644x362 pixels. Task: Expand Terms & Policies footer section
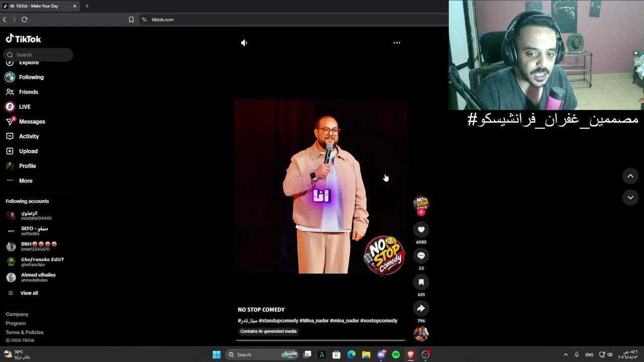[x=25, y=332]
